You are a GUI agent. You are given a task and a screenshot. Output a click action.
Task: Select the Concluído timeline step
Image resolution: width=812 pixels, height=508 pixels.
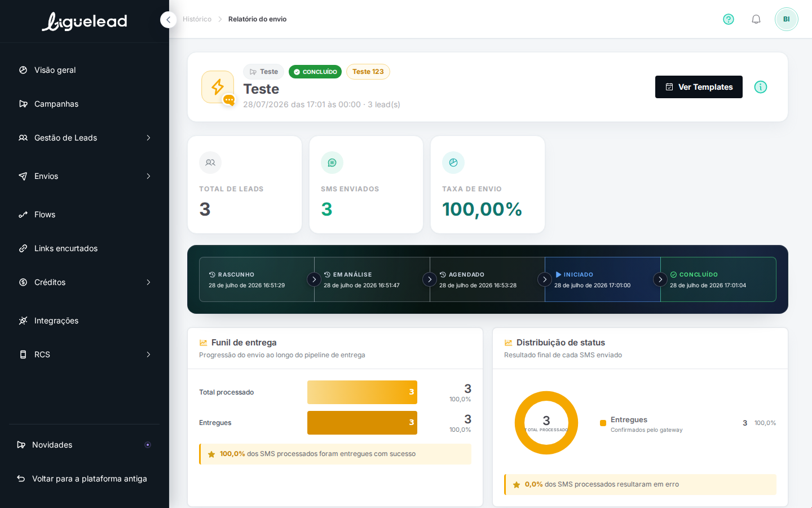(x=718, y=279)
